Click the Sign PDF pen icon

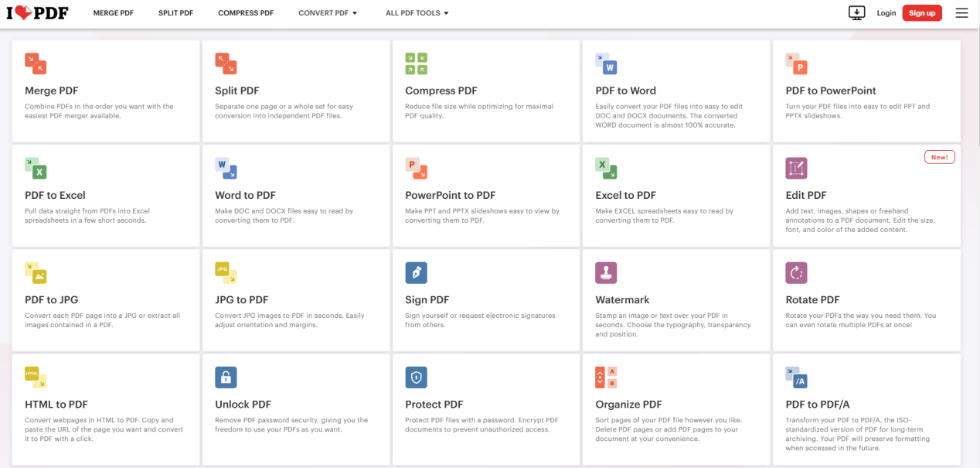pos(416,272)
